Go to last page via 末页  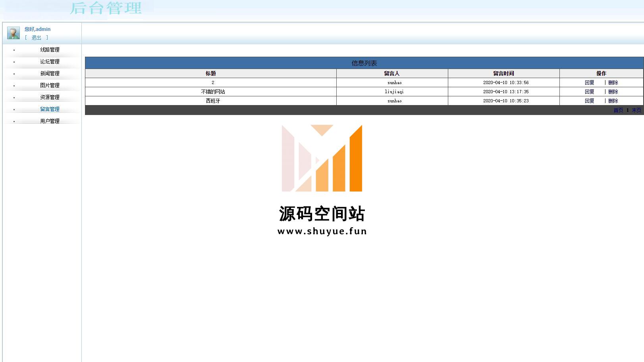[x=636, y=110]
